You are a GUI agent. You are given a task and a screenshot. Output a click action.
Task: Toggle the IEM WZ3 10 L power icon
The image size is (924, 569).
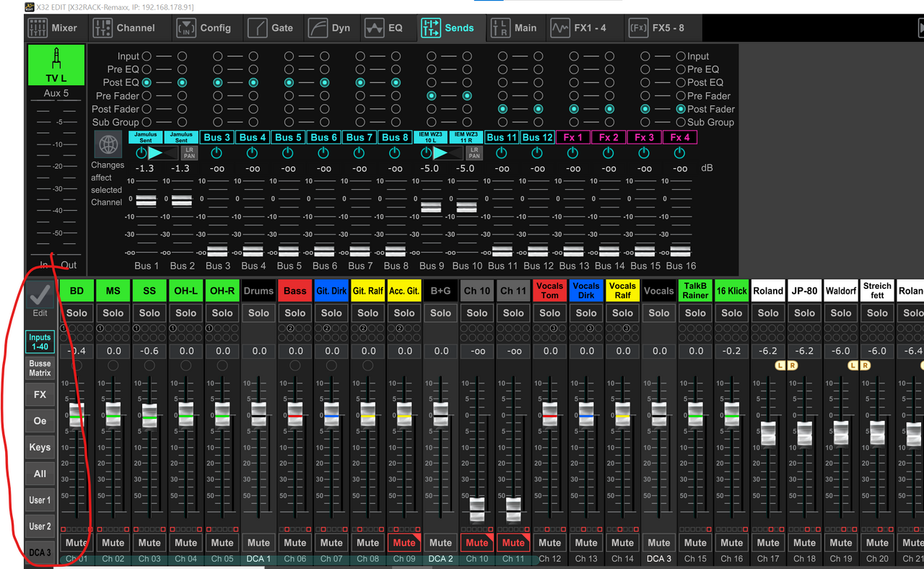tap(426, 153)
